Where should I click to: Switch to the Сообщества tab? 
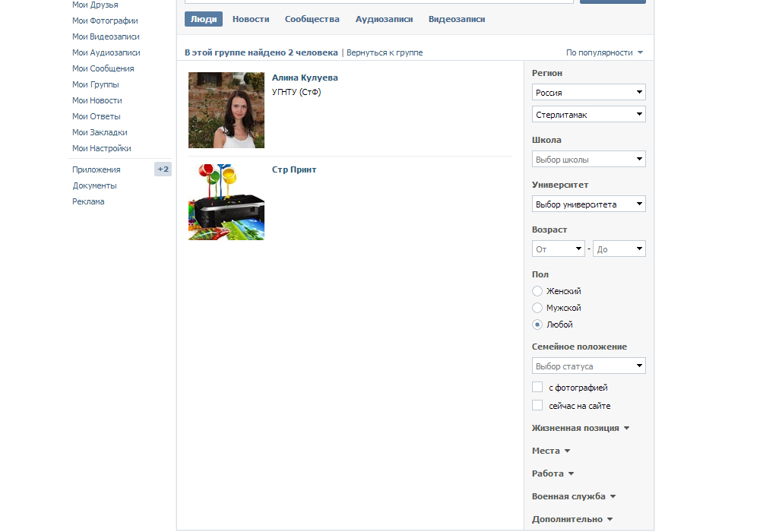click(312, 19)
